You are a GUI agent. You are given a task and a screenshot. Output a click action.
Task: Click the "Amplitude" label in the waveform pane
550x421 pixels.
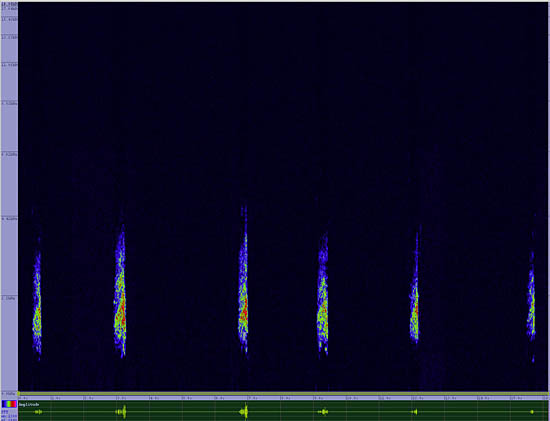[29, 405]
